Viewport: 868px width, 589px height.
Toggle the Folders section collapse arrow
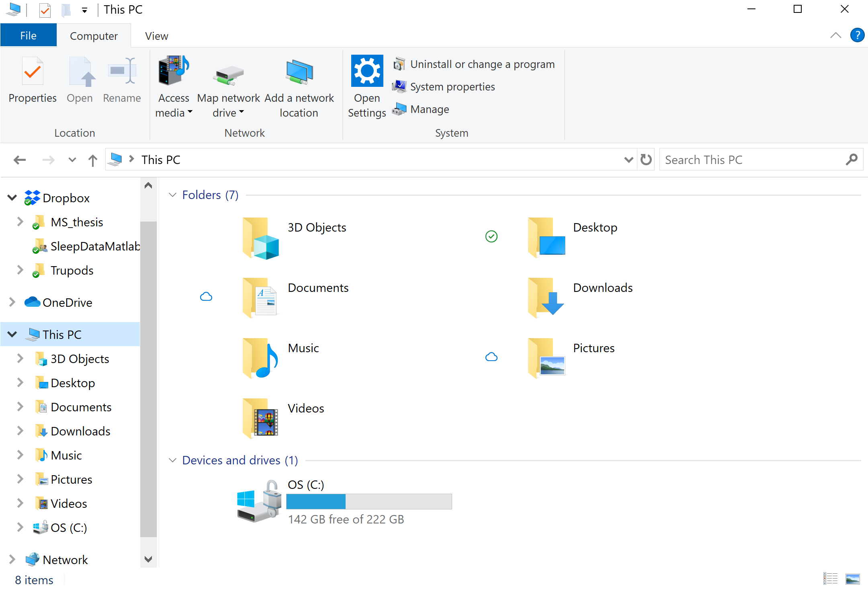[x=173, y=195]
